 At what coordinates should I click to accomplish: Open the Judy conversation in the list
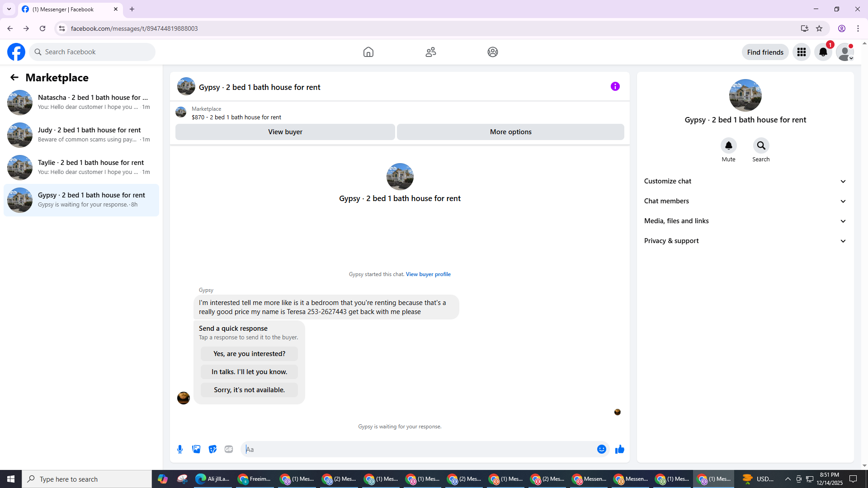pos(81,135)
